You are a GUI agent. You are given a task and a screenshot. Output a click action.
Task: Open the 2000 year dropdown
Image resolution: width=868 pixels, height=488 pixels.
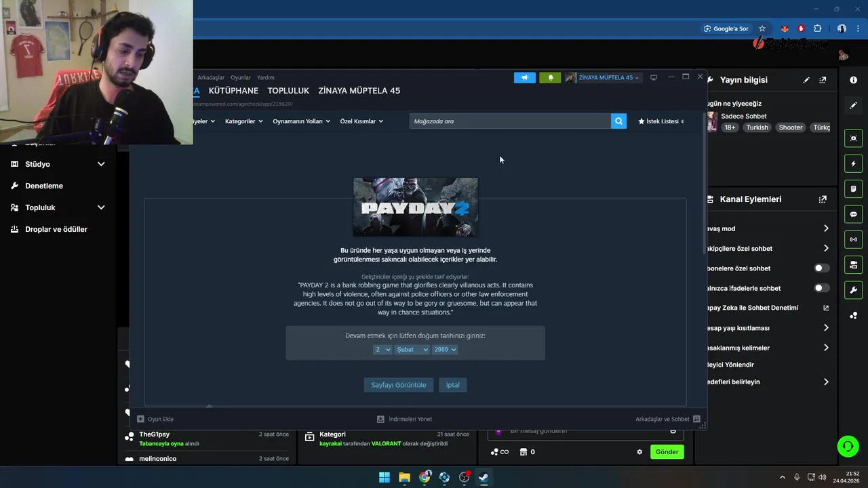pyautogui.click(x=445, y=350)
